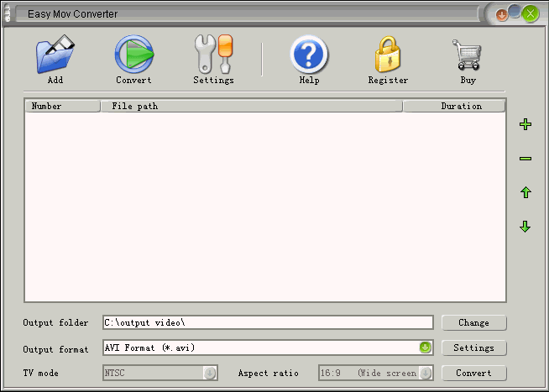
Task: Minimize using the orange down-arrow title button
Action: 502,15
